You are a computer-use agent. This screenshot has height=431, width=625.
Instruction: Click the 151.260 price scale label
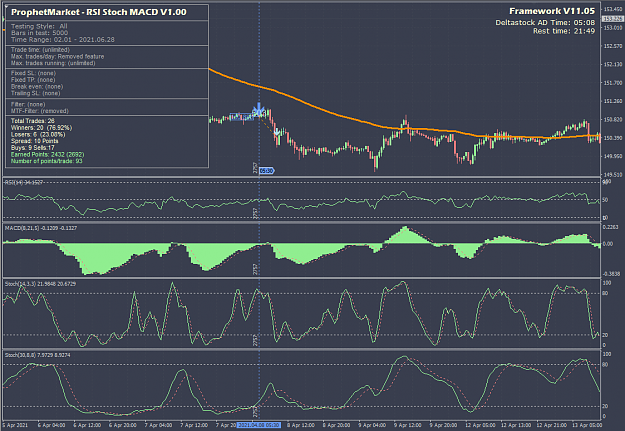613,101
